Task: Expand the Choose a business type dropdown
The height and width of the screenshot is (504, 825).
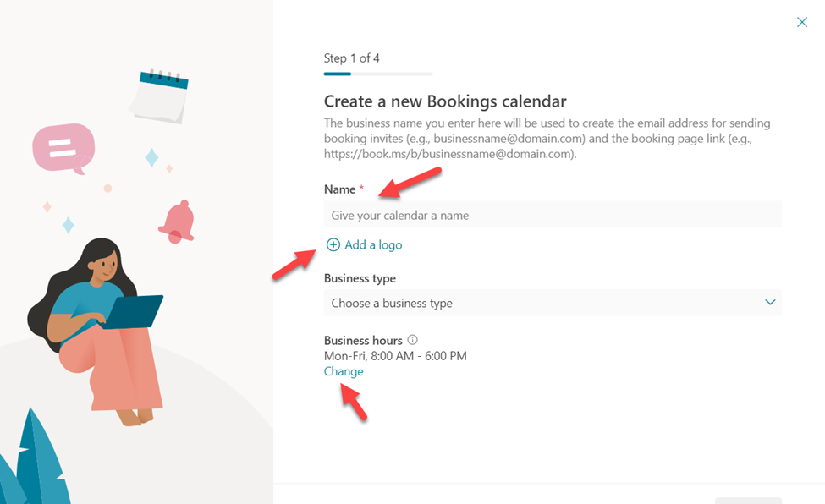Action: (553, 303)
